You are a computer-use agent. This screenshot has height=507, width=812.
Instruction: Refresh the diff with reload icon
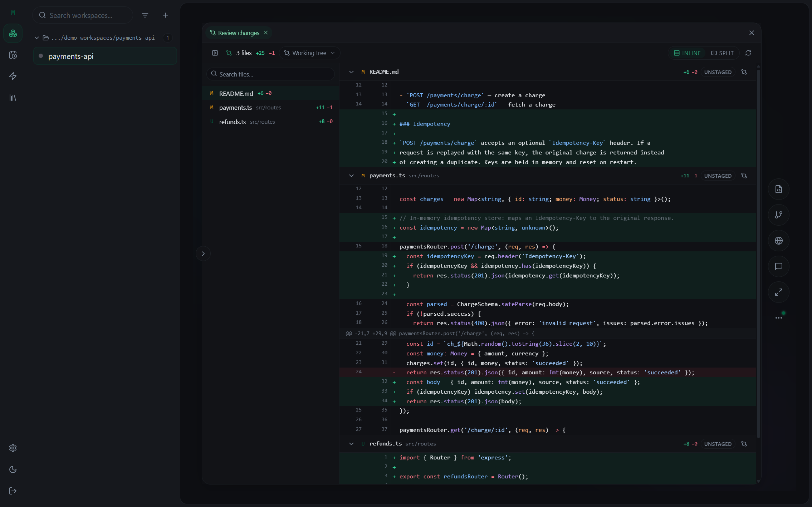point(748,53)
